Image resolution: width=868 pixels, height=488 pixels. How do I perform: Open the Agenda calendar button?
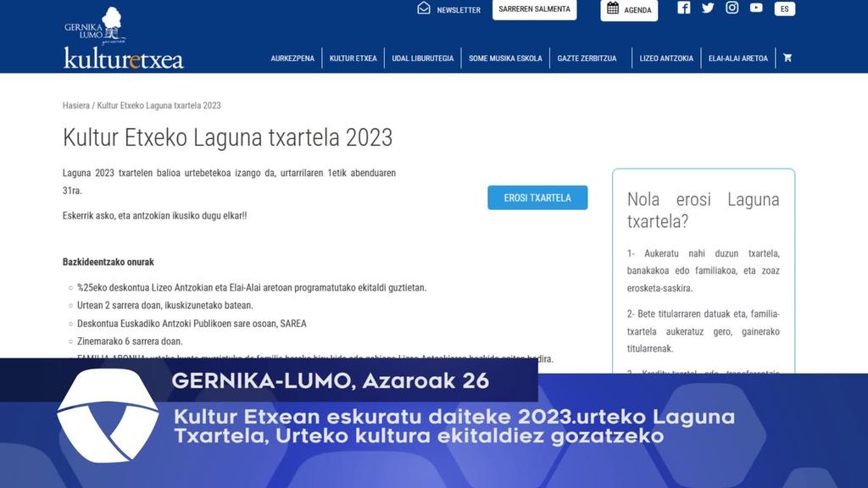pyautogui.click(x=629, y=10)
